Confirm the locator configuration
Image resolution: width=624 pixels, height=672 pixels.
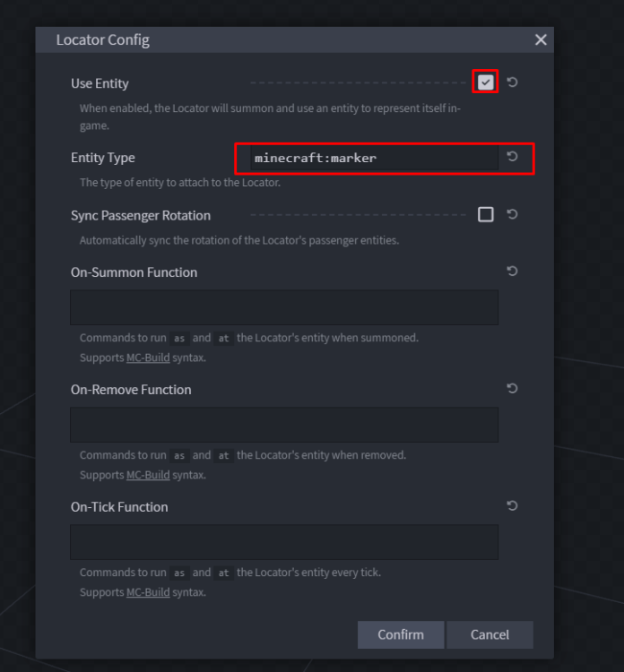tap(401, 634)
